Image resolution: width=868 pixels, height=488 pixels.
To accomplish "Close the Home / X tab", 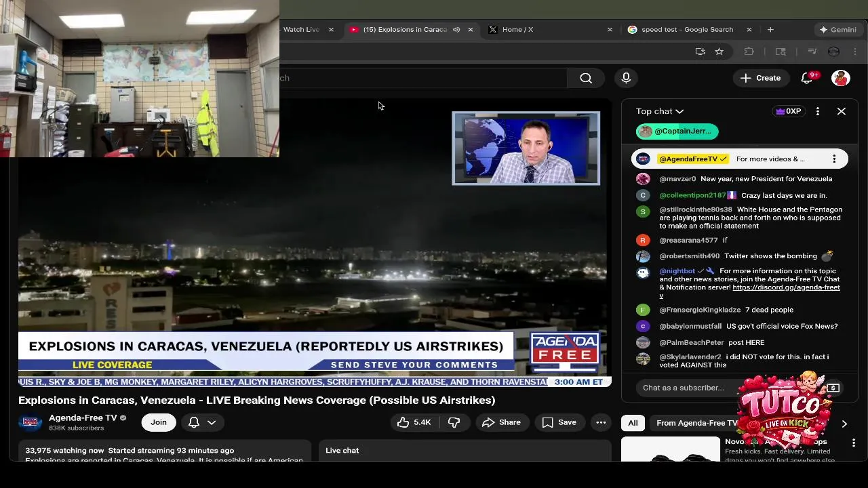I will click(x=610, y=30).
